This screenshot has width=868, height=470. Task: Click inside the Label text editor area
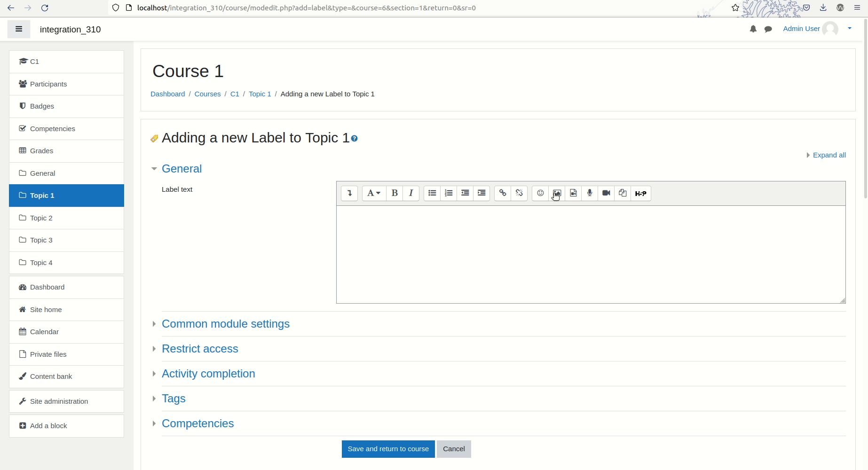pos(591,254)
